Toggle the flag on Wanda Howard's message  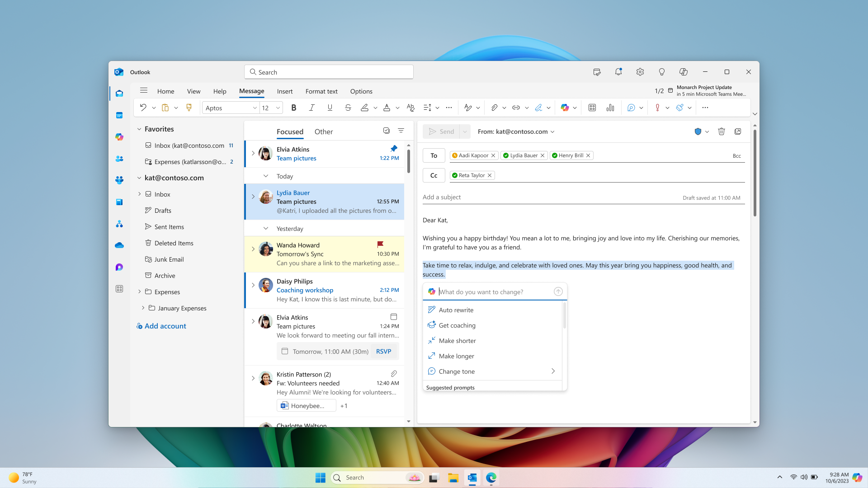(380, 244)
